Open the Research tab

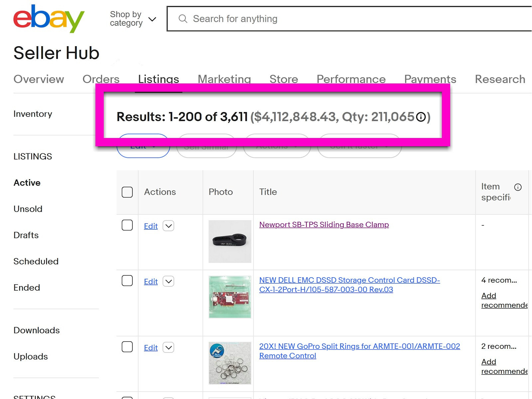click(x=500, y=79)
